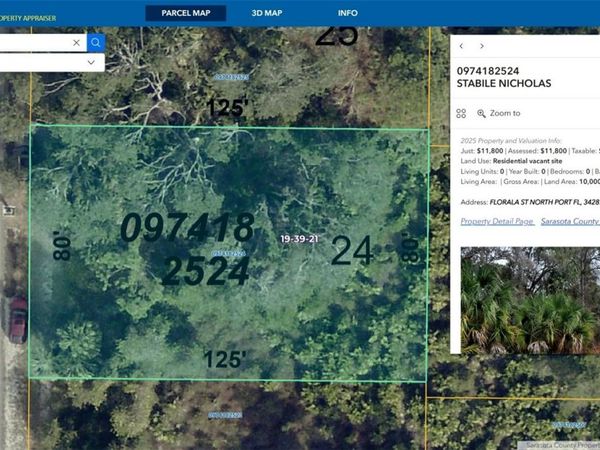Switch to the PARCEL MAP tab
The width and height of the screenshot is (600, 450).
pos(186,13)
